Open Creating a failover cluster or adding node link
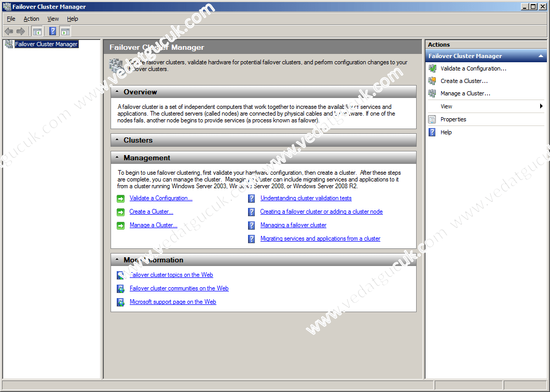The width and height of the screenshot is (550, 392). click(x=321, y=212)
